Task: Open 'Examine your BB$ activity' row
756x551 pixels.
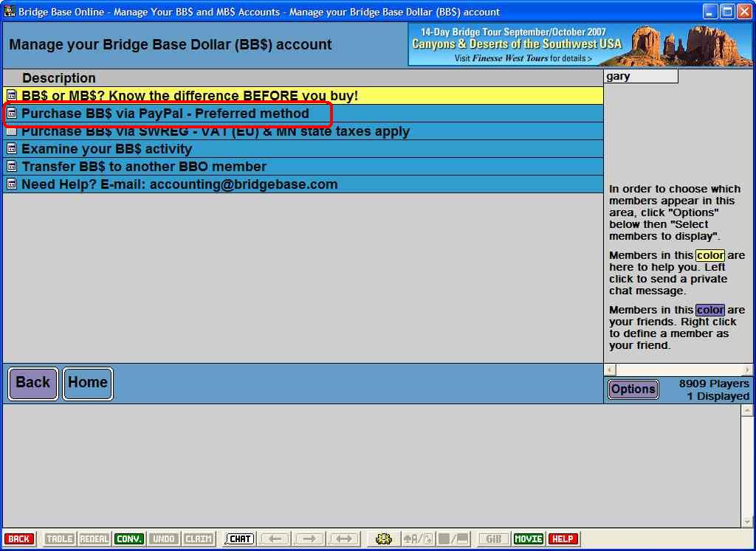Action: point(303,149)
